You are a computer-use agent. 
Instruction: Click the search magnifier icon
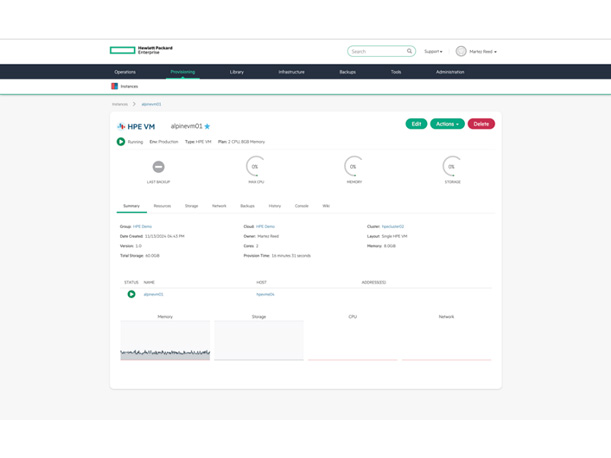tap(409, 51)
